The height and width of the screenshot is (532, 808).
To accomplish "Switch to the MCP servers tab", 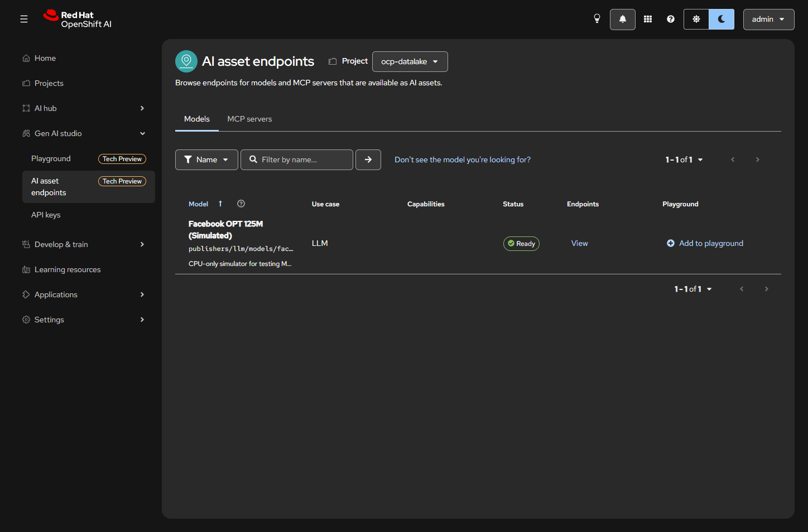I will 249,119.
